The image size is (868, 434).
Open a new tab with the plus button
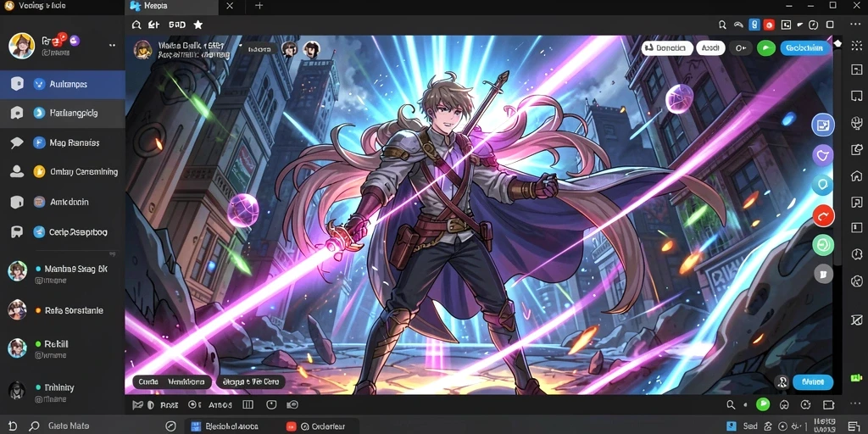(259, 6)
